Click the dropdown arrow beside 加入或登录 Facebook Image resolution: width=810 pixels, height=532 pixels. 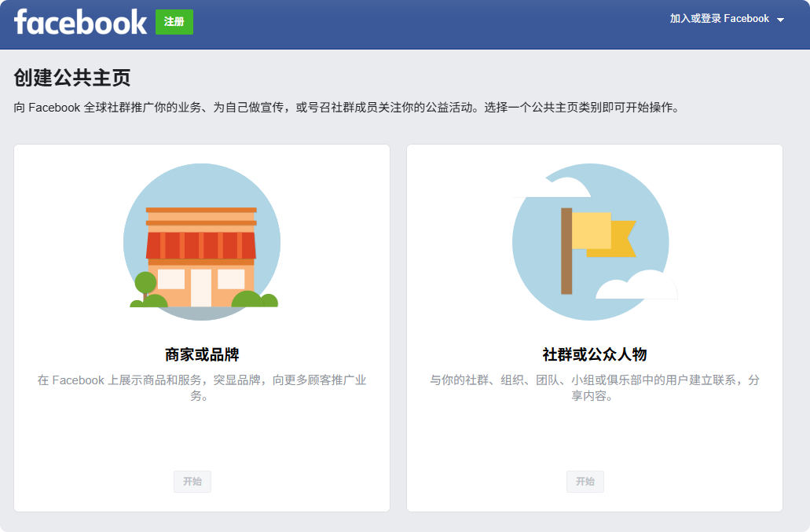point(781,20)
